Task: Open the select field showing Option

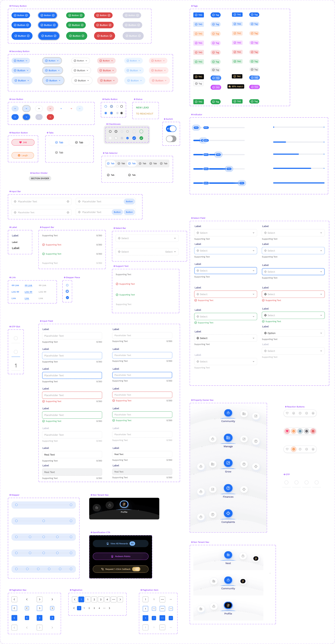Action: (x=293, y=333)
